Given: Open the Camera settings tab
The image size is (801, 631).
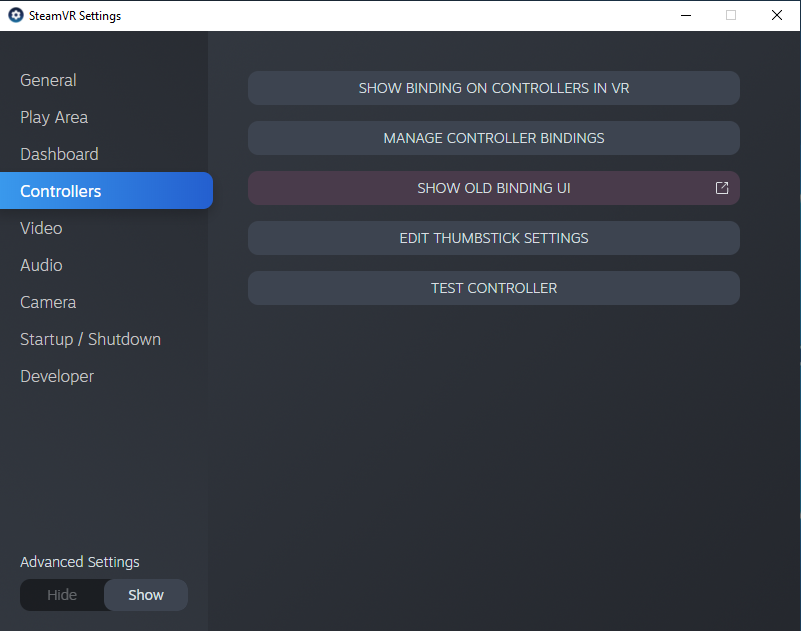Looking at the screenshot, I should click(x=48, y=302).
